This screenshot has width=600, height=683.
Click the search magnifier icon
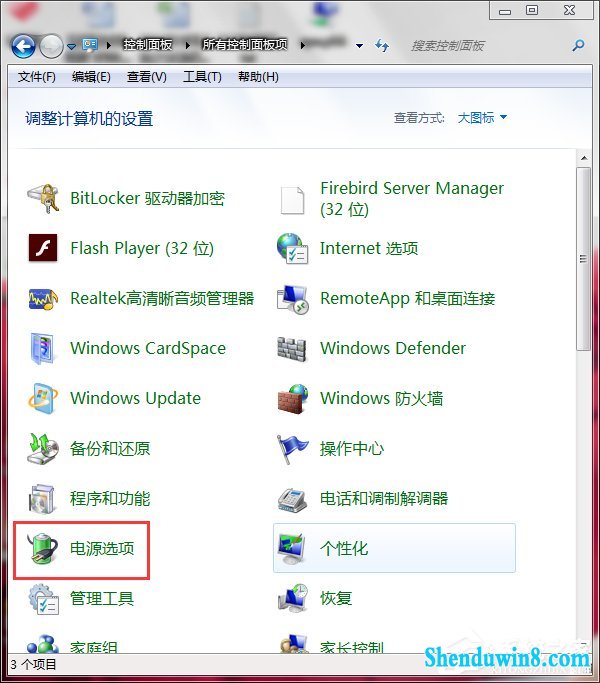pyautogui.click(x=578, y=45)
